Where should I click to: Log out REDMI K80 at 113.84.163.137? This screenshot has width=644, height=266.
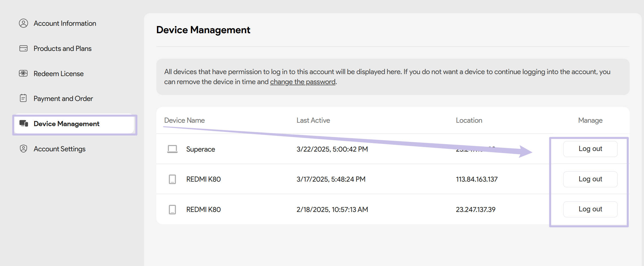pos(590,179)
